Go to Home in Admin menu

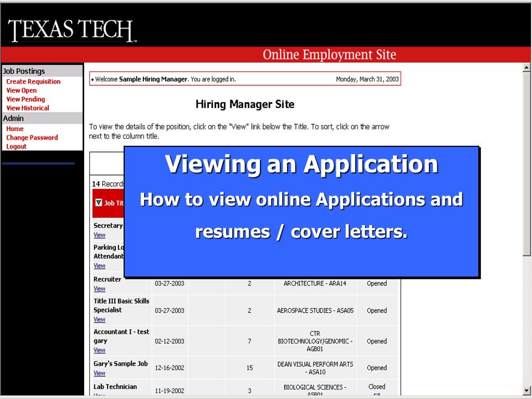tap(15, 129)
